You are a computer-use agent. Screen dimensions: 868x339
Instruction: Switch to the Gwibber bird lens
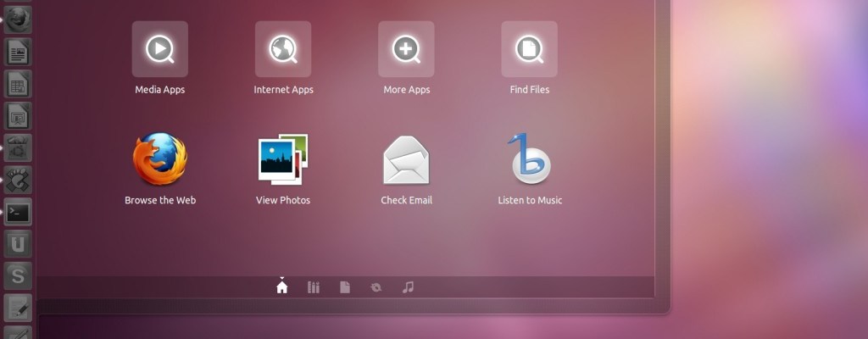click(x=376, y=287)
